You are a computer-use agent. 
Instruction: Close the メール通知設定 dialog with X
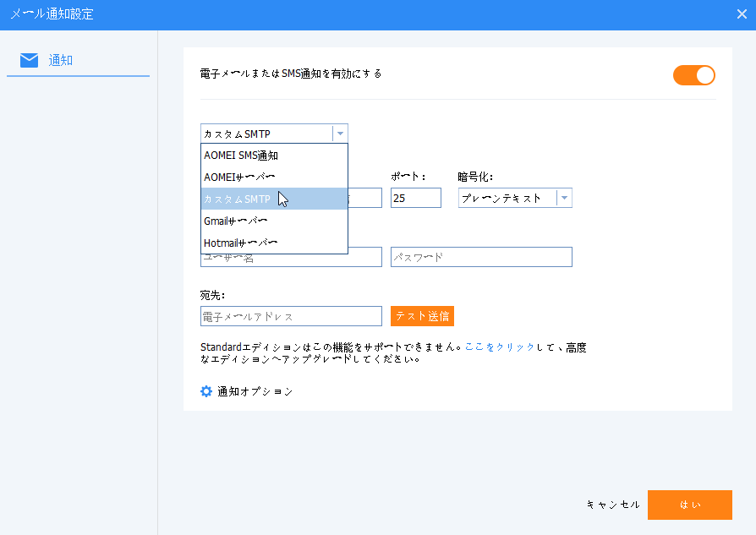(742, 14)
